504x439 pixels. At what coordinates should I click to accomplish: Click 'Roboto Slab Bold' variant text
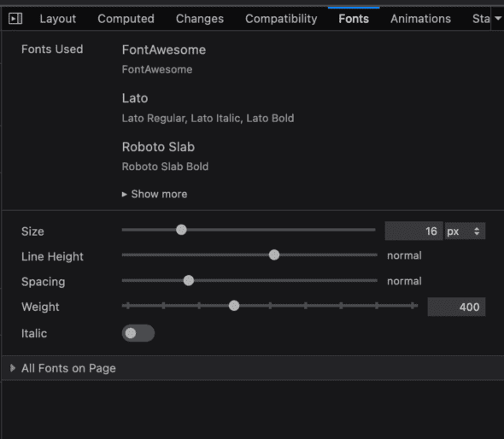[165, 167]
